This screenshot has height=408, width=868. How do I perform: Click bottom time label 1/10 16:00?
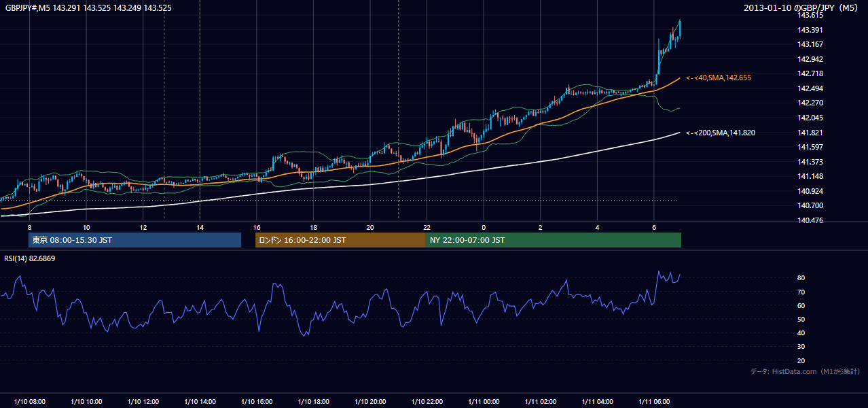(x=257, y=402)
